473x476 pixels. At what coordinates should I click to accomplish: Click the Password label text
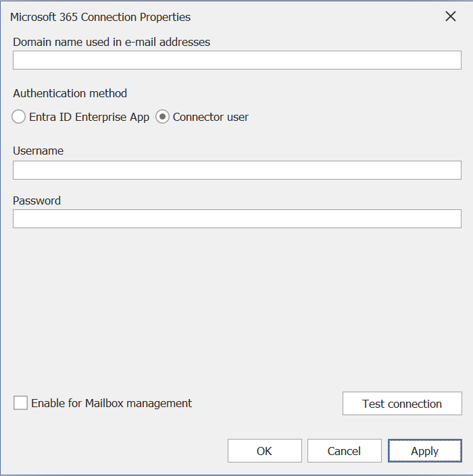click(36, 201)
